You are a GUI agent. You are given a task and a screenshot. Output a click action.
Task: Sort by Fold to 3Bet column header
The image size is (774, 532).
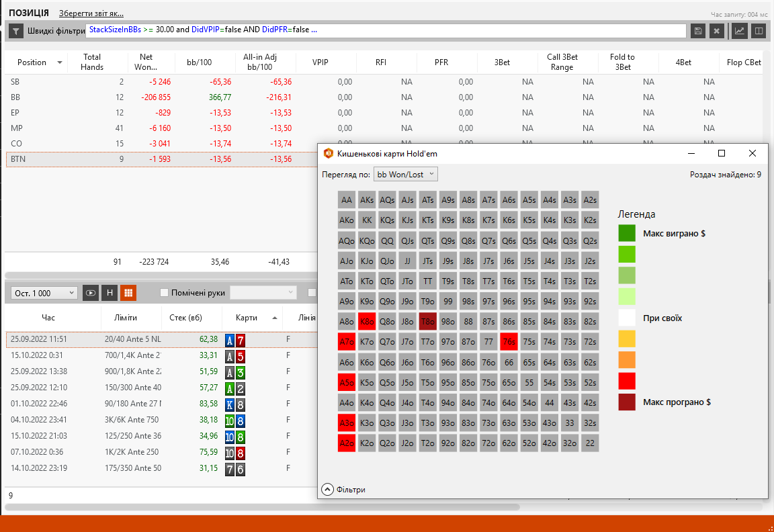(622, 62)
